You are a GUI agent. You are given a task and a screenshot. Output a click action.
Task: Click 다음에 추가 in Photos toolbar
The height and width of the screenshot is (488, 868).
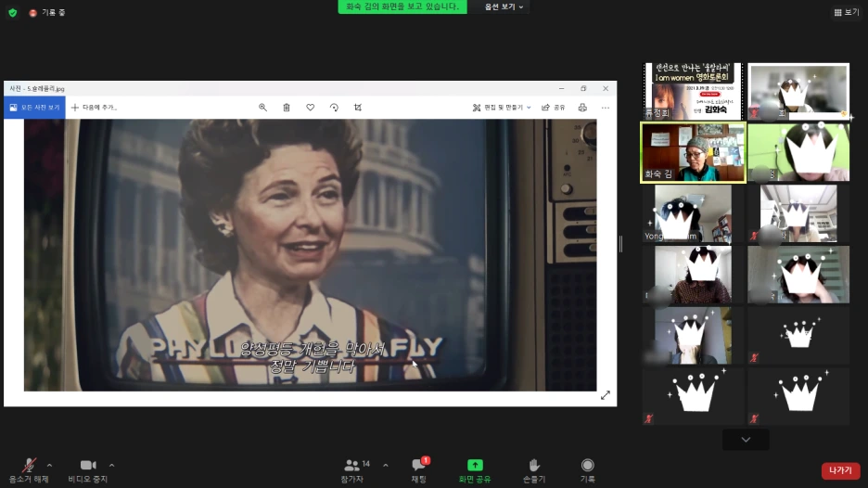coord(94,108)
